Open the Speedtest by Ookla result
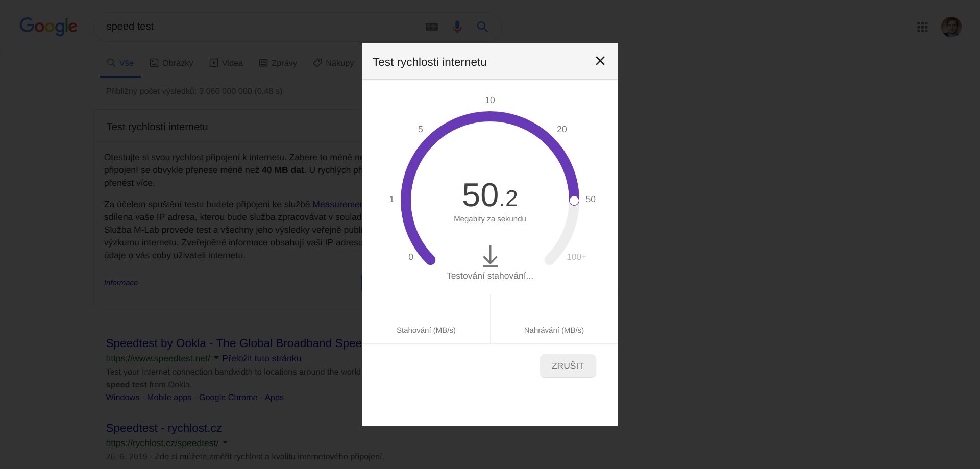Screen dimensions: 980x469 pos(234,343)
